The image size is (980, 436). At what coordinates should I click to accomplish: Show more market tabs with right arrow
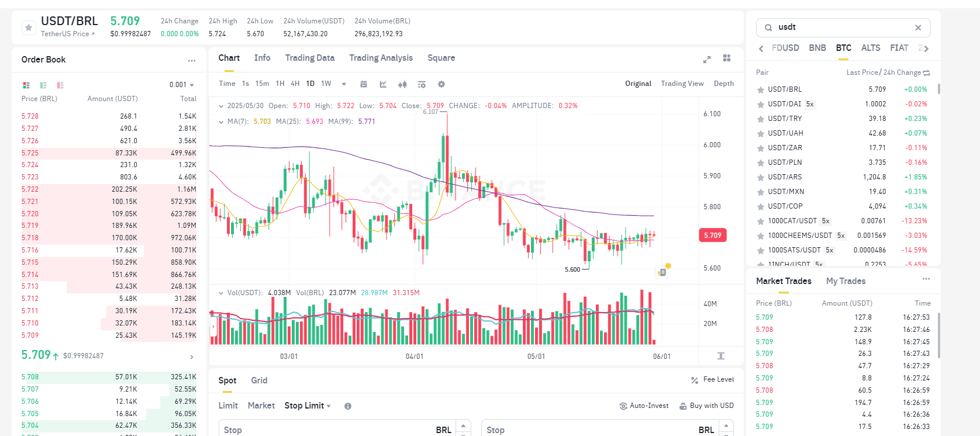click(x=926, y=49)
